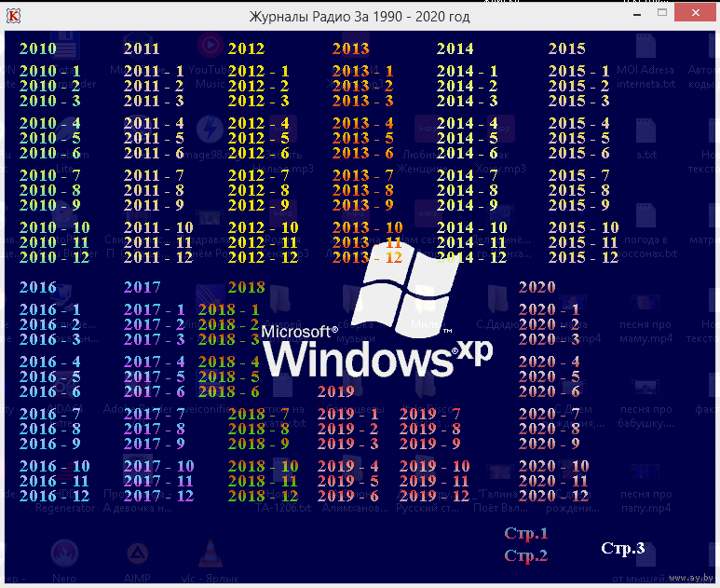Open issue 2018 - 10
Screen dimensions: 720x588
point(263,466)
